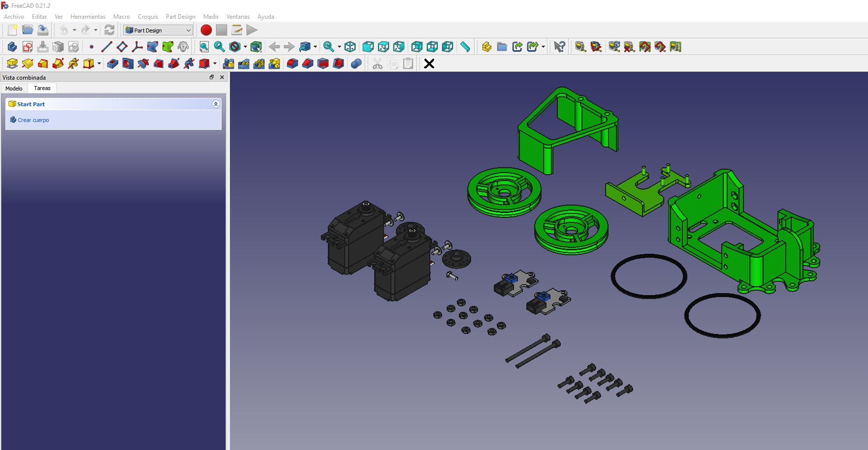The image size is (868, 450).
Task: Expand the additive primitives dropdown arrow
Action: 99,63
